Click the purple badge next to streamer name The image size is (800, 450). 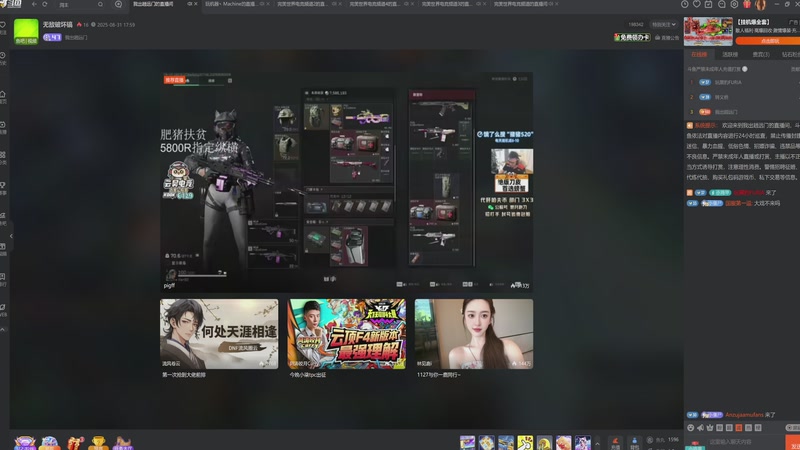click(x=52, y=37)
